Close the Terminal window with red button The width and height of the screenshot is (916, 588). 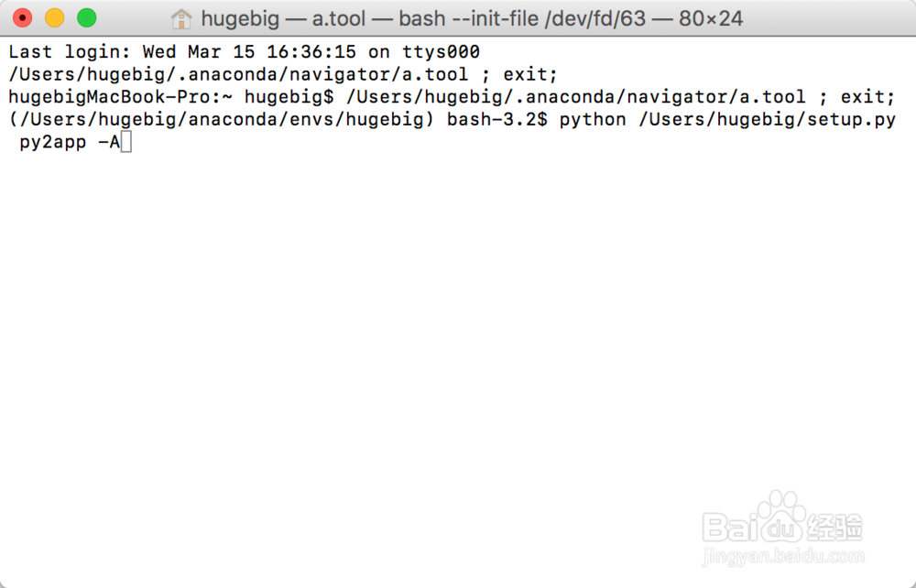tap(23, 18)
